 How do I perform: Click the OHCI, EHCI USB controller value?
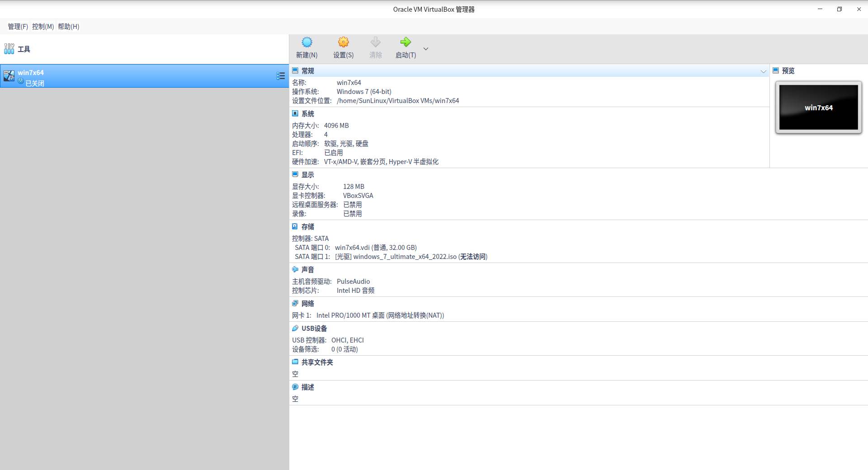[x=348, y=340]
